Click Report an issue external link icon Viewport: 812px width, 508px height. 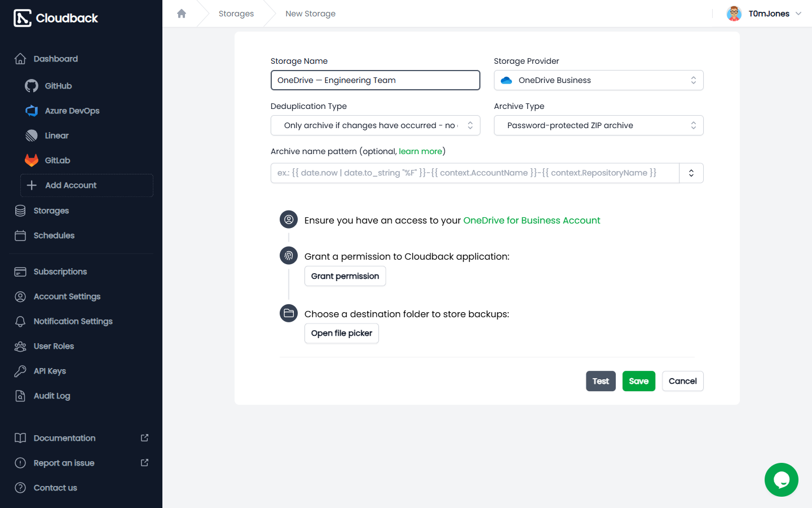coord(144,463)
